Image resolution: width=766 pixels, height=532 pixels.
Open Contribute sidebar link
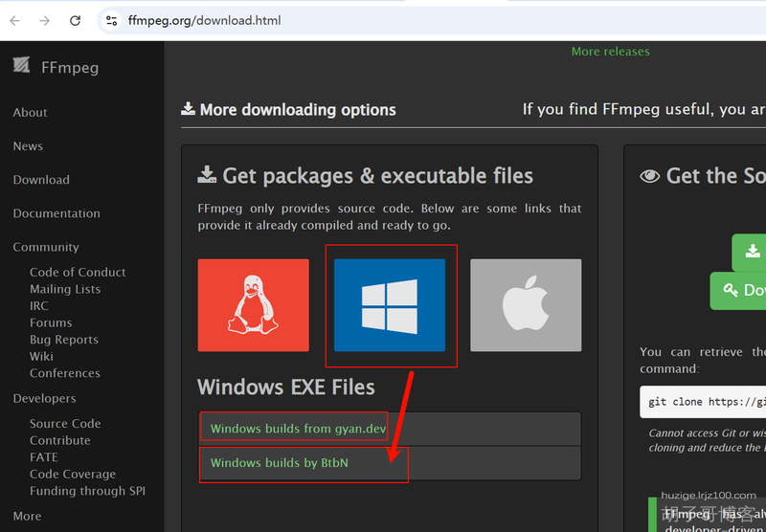(x=60, y=440)
